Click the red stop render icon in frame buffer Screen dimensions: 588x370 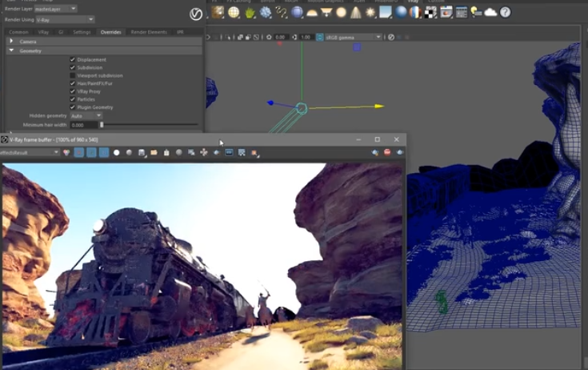pyautogui.click(x=387, y=152)
